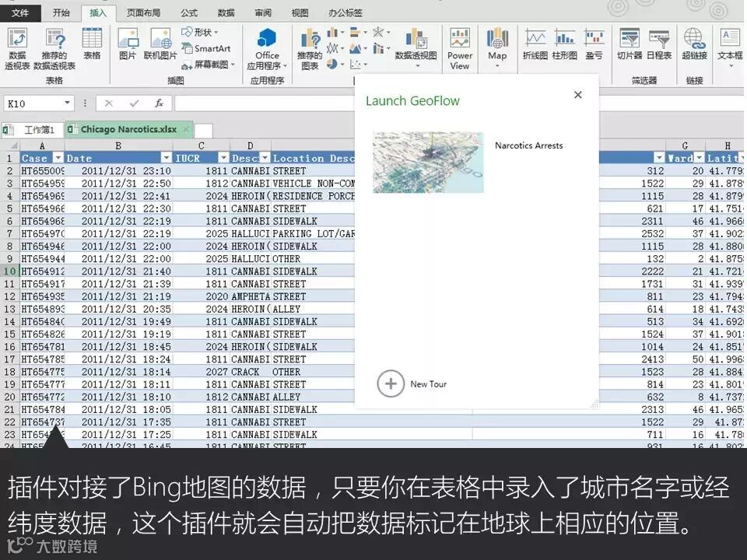
Task: Insert SmartArt graphic
Action: pyautogui.click(x=205, y=48)
